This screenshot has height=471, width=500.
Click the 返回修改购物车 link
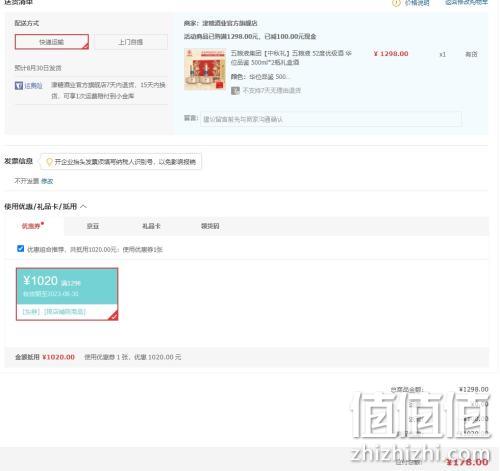coord(466,3)
